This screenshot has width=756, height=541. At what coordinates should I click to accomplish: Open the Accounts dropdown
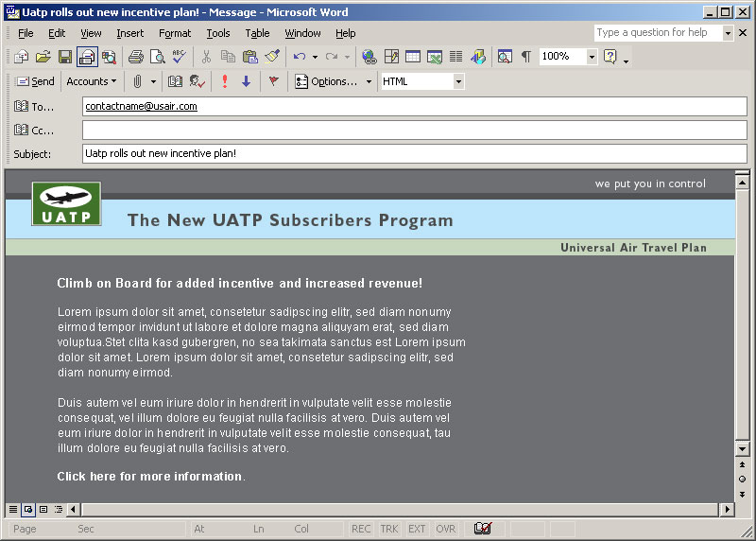click(x=91, y=81)
